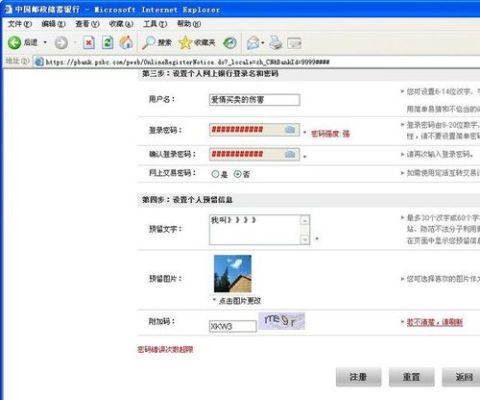Click the 搜索 label in toolbar
The height and width of the screenshot is (400, 480).
[165, 43]
